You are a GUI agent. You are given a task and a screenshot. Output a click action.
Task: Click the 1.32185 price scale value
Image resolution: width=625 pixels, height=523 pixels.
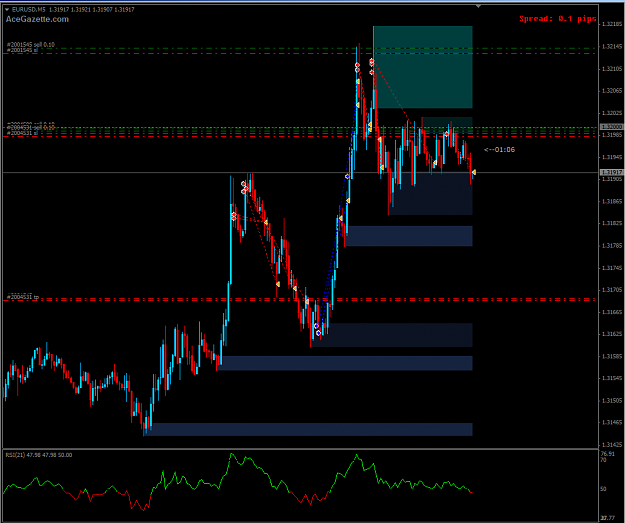[611, 24]
